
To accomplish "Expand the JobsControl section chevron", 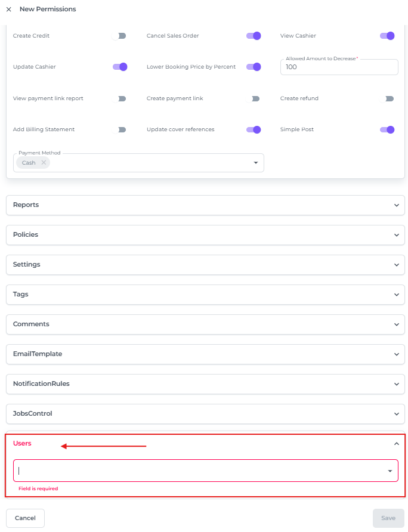I will 397,414.
